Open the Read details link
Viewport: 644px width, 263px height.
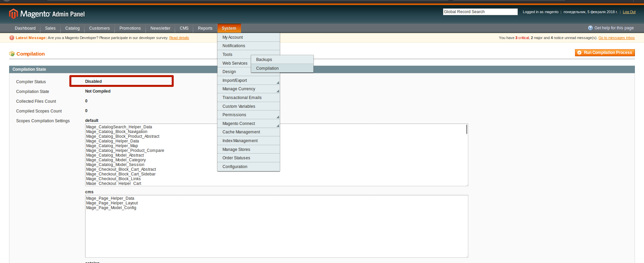tap(179, 38)
